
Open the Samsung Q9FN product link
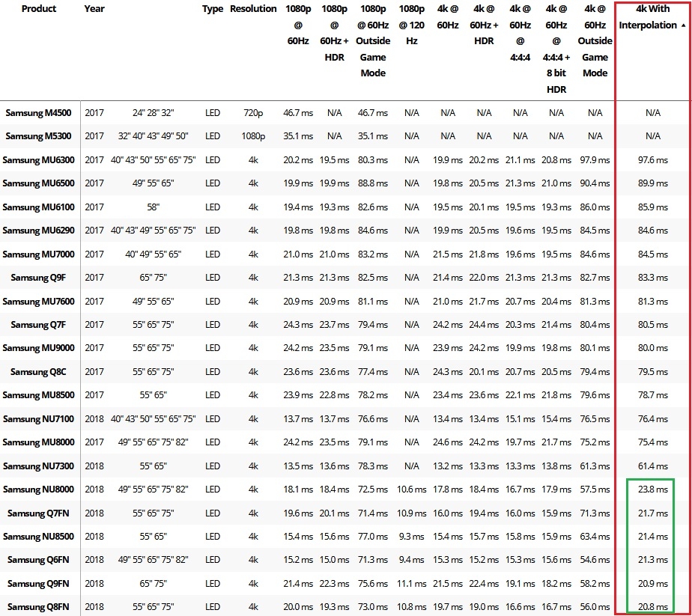pos(38,585)
